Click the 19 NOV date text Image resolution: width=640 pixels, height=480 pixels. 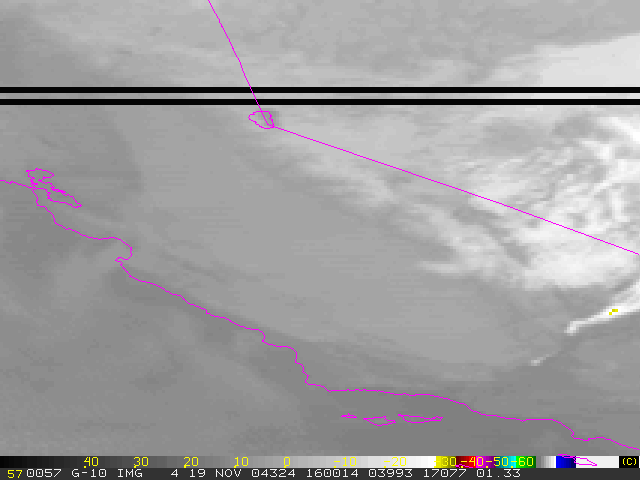[205, 473]
